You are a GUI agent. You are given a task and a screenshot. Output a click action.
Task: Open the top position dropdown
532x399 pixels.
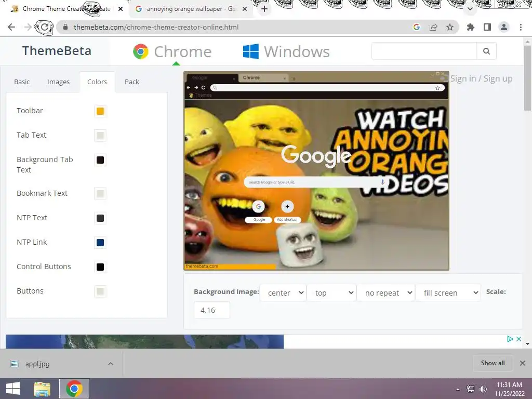[331, 292]
